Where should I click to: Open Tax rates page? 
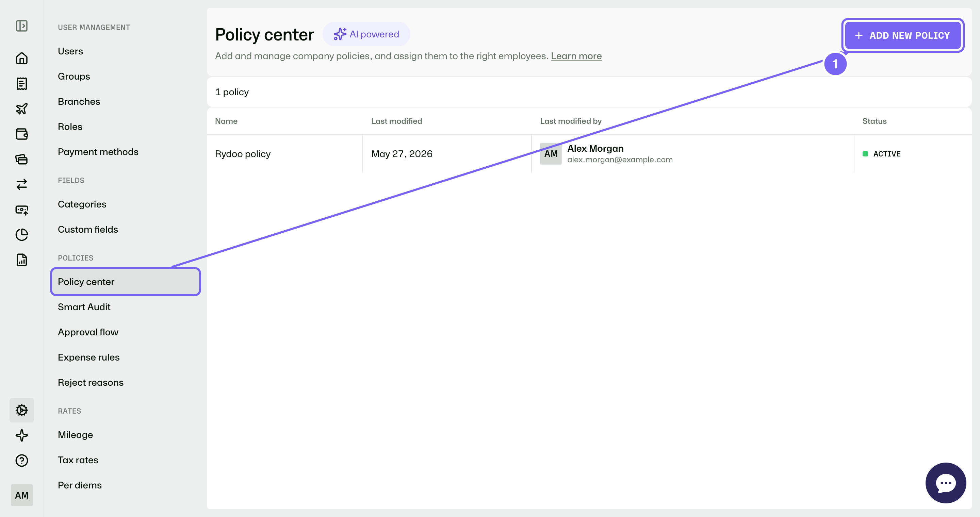(78, 460)
